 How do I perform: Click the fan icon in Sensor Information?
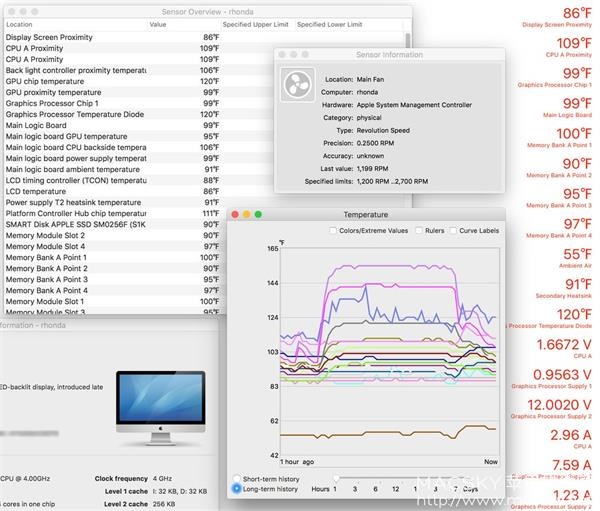point(298,84)
